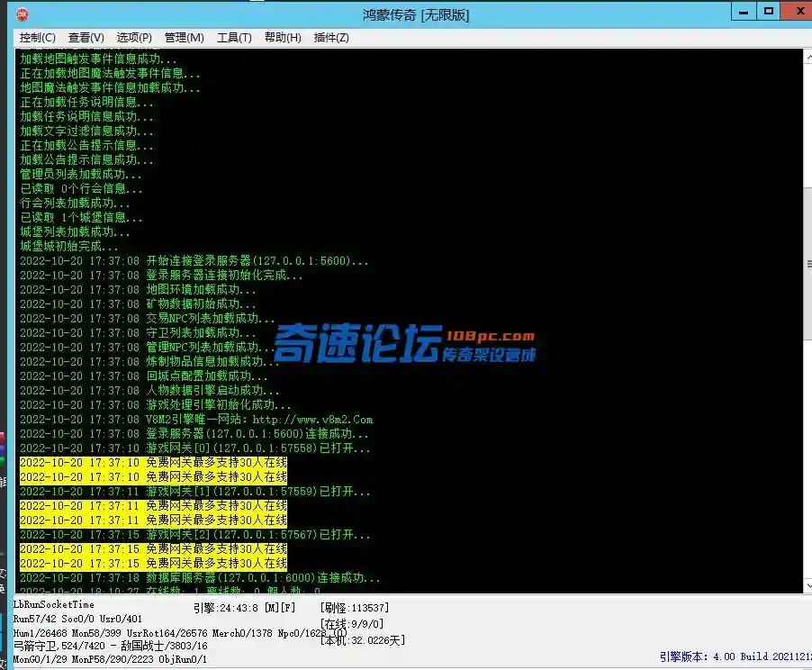Select log line 游戏网关[2] 已打开
812x670 pixels.
tap(195, 535)
